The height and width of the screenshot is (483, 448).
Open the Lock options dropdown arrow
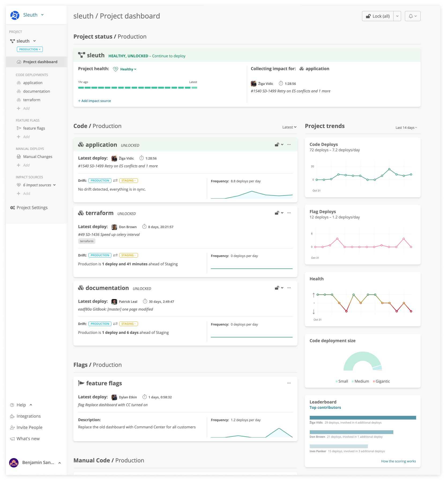(397, 16)
